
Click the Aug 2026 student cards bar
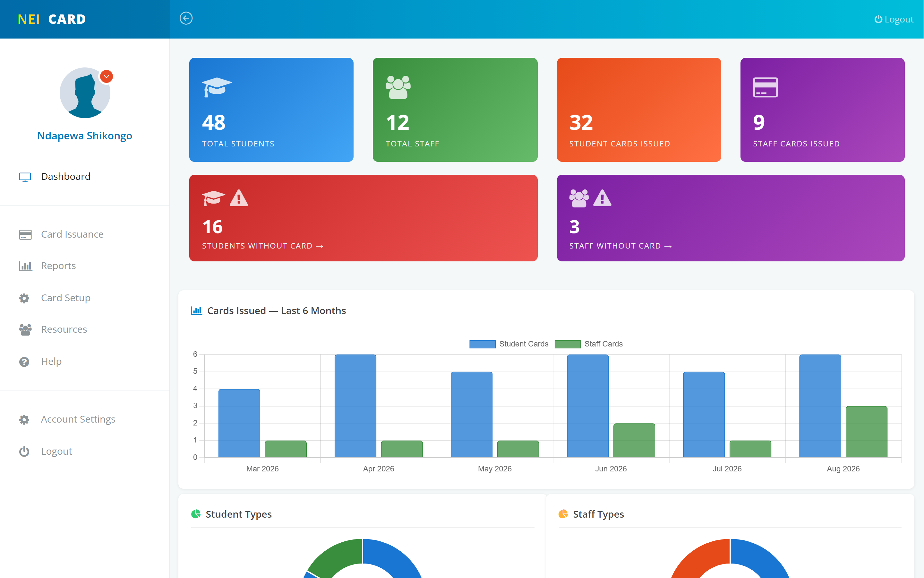click(820, 406)
